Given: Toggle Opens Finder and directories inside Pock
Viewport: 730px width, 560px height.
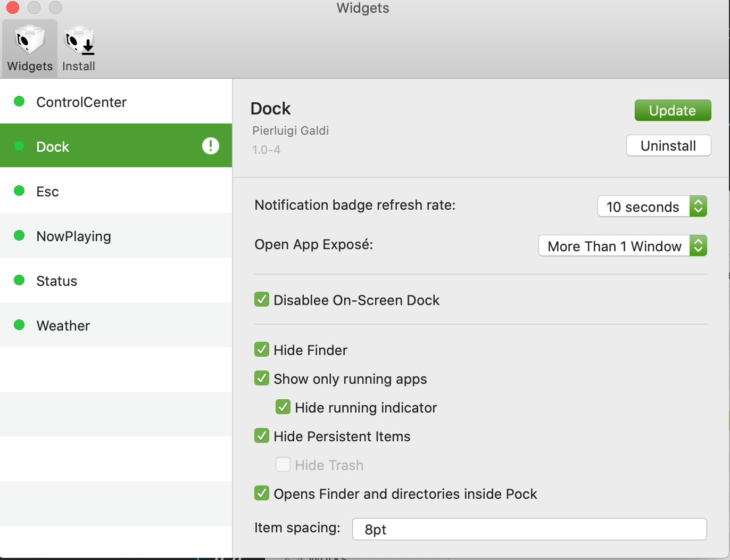Looking at the screenshot, I should coord(262,493).
